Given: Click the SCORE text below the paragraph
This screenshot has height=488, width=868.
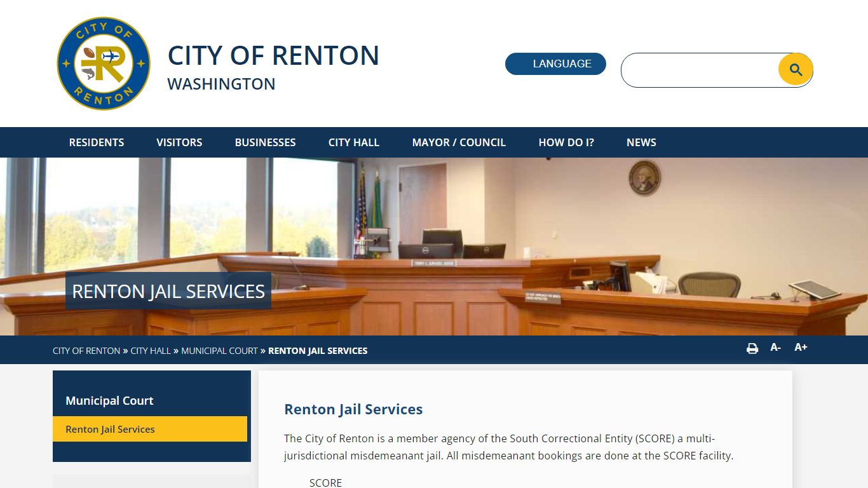Looking at the screenshot, I should pyautogui.click(x=325, y=482).
